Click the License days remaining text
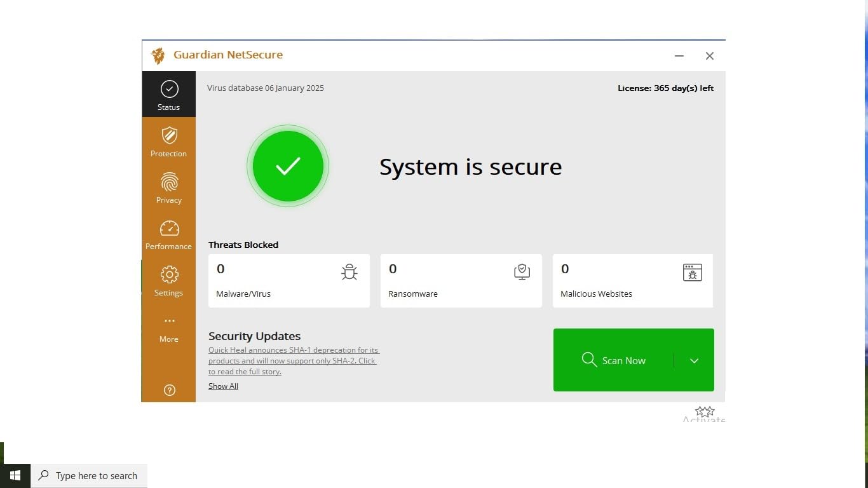This screenshot has height=488, width=868. click(665, 88)
